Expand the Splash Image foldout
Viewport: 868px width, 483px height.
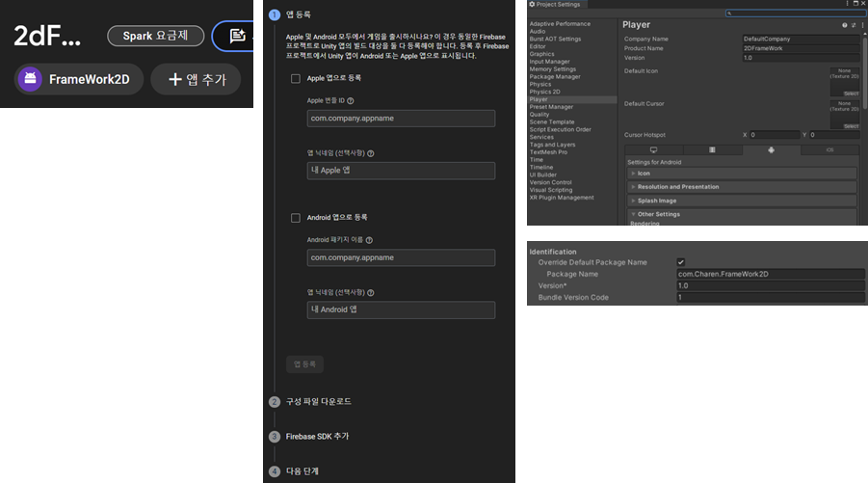(742, 201)
